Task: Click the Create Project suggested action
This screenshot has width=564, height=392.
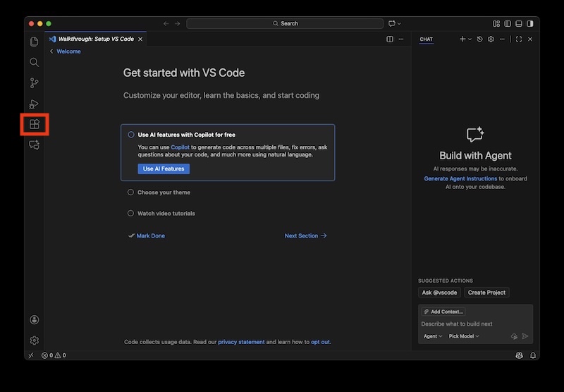Action: [486, 293]
